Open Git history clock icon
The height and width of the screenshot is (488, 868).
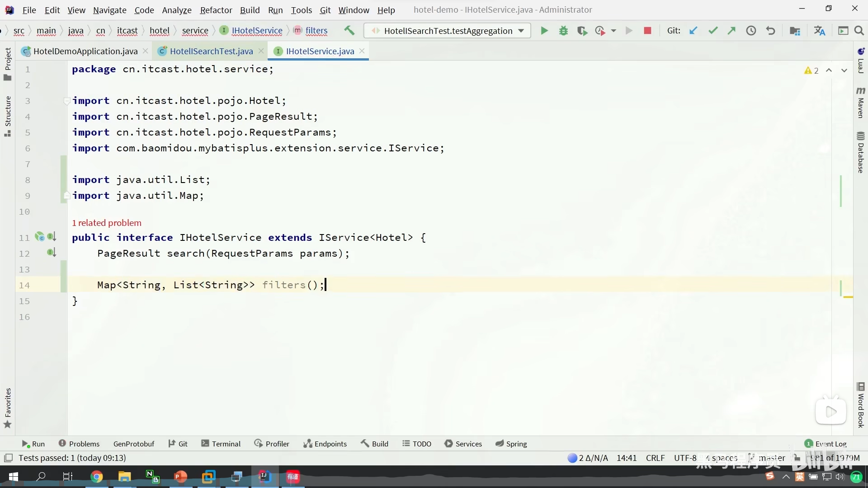[751, 31]
